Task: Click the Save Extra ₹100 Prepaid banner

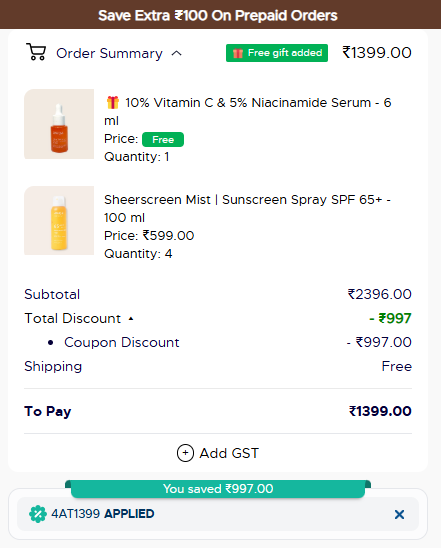Action: click(220, 15)
